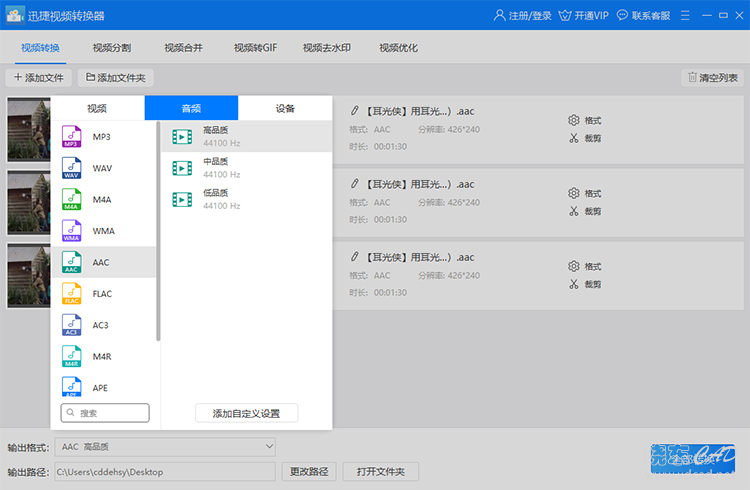Image resolution: width=750 pixels, height=490 pixels.
Task: Click the first video thumbnail
Action: click(29, 130)
